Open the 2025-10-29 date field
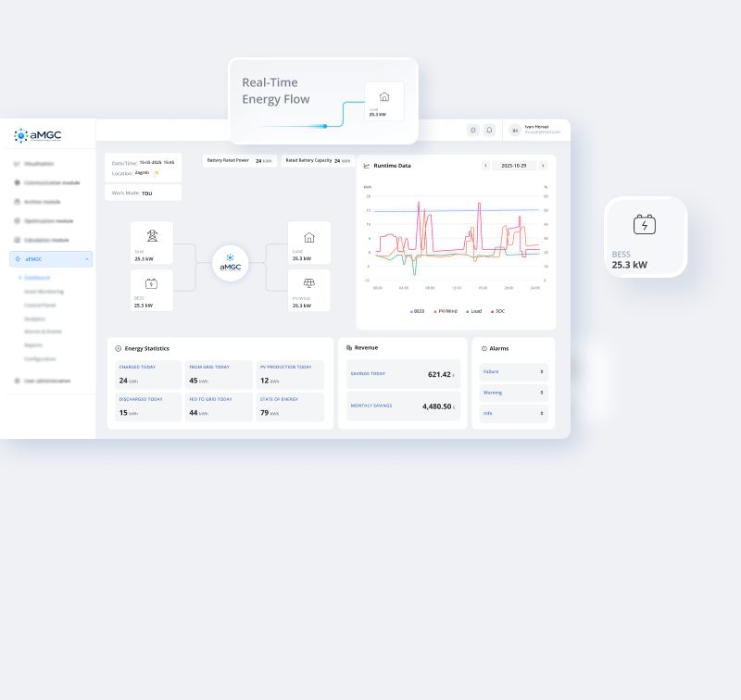This screenshot has height=700, width=741. (514, 166)
